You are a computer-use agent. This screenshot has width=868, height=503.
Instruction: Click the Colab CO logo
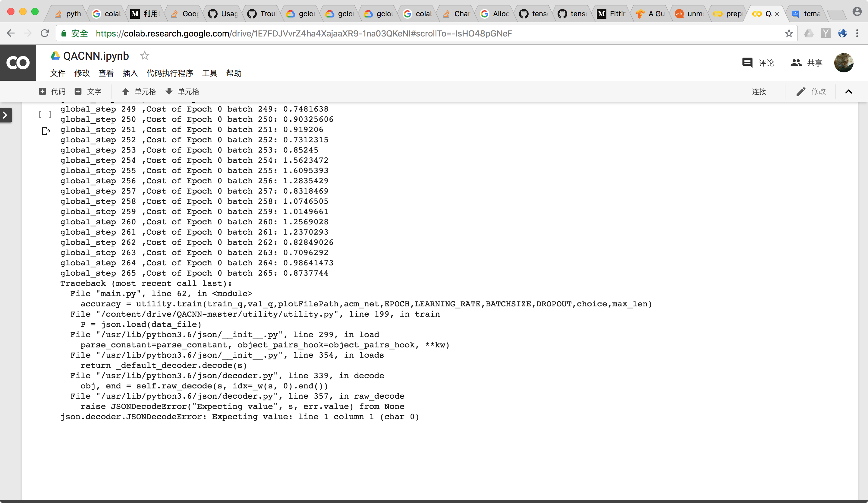18,63
